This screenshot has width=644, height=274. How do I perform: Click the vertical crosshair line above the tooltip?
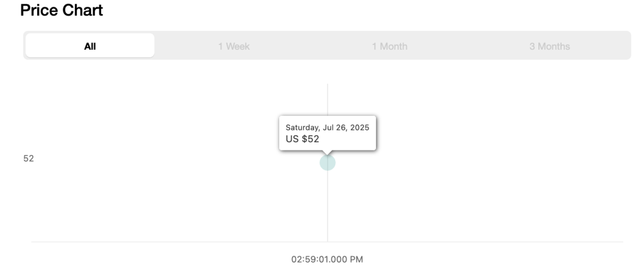pyautogui.click(x=327, y=100)
